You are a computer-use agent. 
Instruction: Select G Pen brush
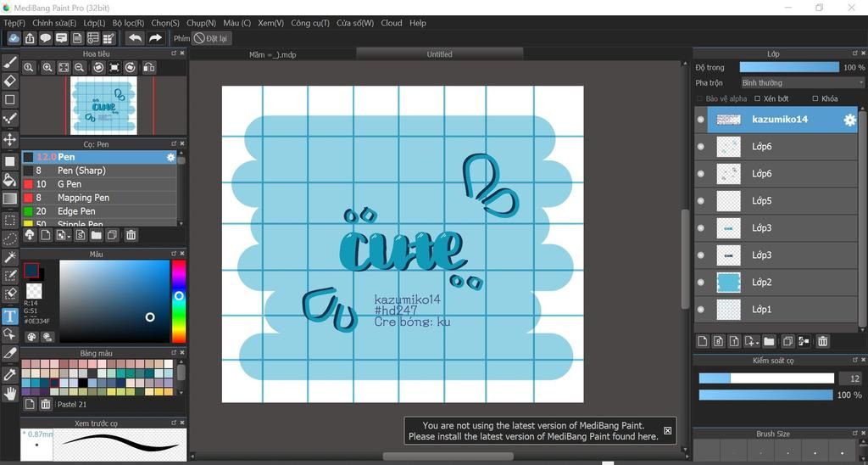pyautogui.click(x=99, y=184)
